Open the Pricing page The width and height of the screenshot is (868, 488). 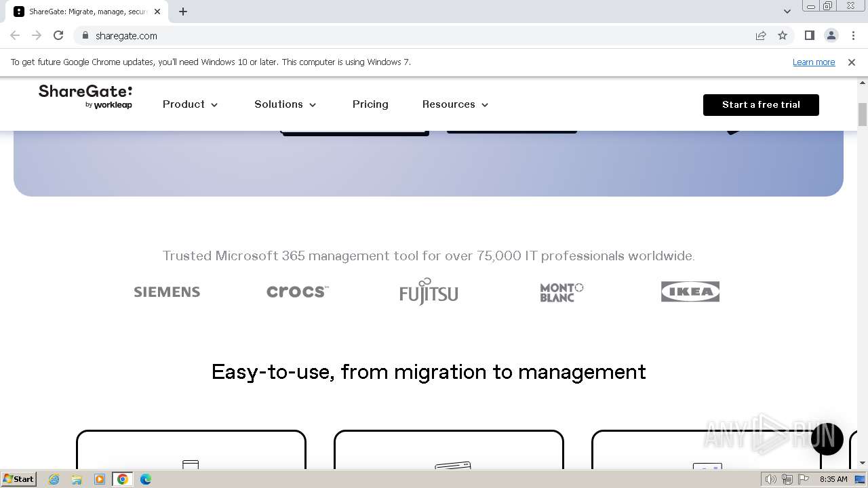coord(370,104)
